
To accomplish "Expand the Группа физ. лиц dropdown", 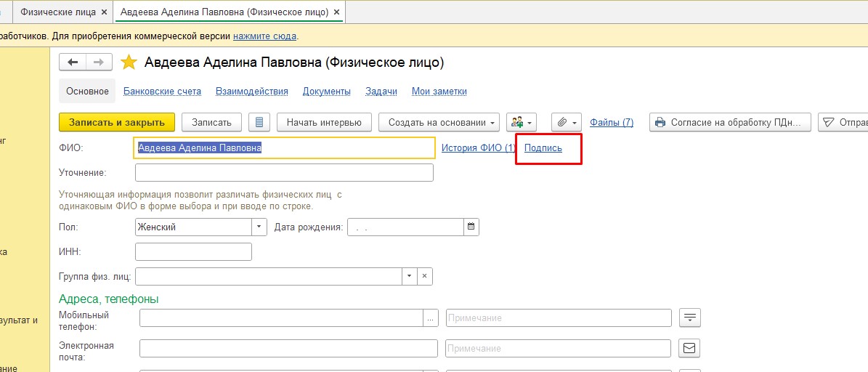I will pyautogui.click(x=410, y=276).
